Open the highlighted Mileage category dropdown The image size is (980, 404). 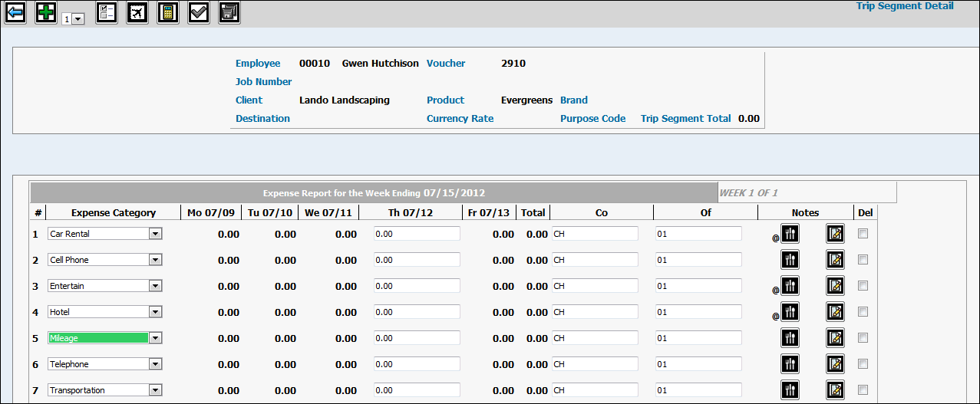(x=104, y=338)
